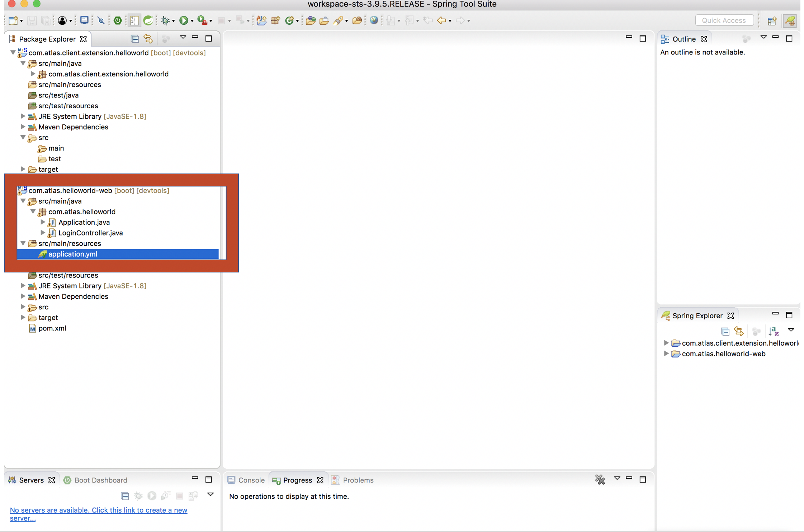This screenshot has height=532, width=804.
Task: Collapse the com.atlas.helloworld package
Action: click(x=33, y=212)
